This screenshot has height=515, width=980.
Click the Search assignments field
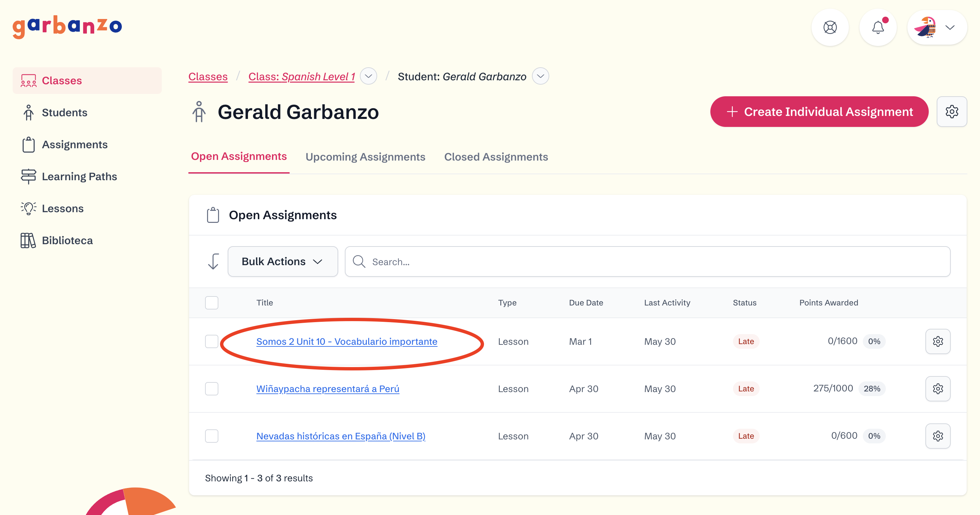coord(647,261)
